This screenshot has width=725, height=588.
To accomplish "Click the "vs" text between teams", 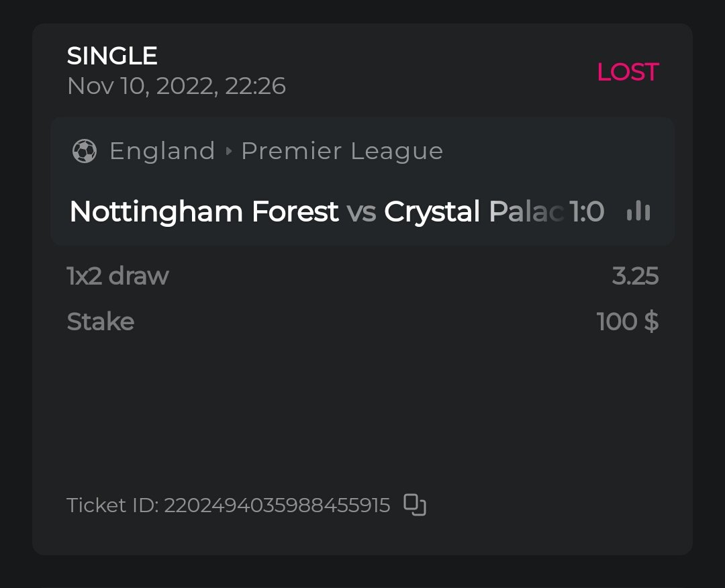I will pyautogui.click(x=361, y=212).
